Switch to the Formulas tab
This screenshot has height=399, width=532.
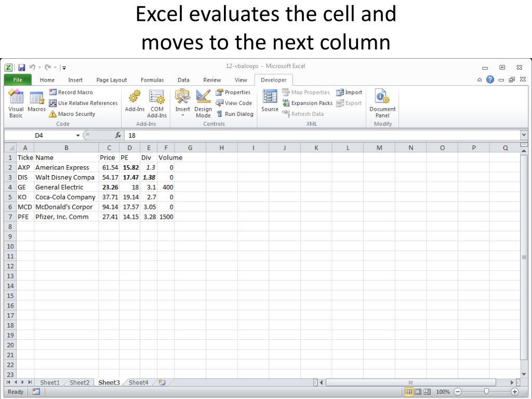point(152,80)
